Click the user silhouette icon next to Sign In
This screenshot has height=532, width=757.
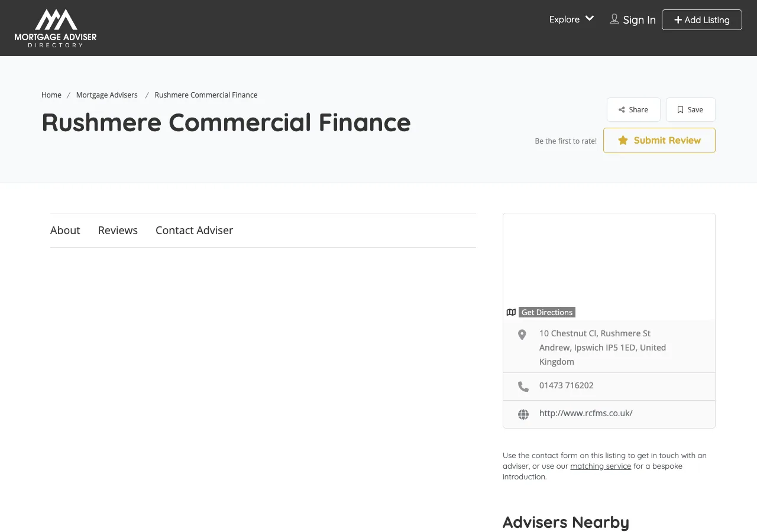[614, 19]
